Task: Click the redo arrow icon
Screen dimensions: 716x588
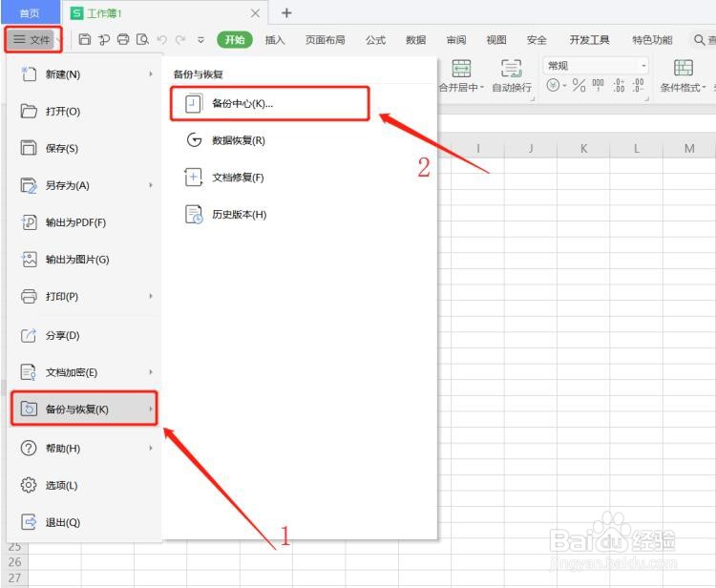Action: [x=180, y=40]
